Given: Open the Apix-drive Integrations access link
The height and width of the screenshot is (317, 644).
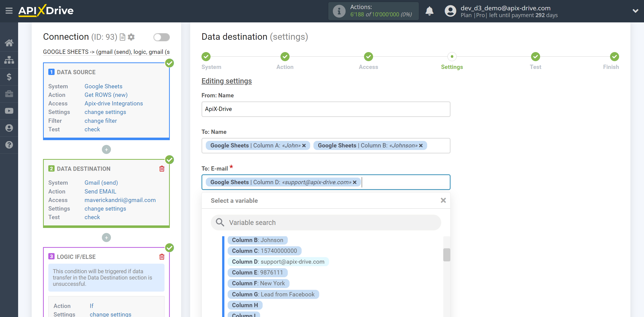Looking at the screenshot, I should pyautogui.click(x=114, y=103).
